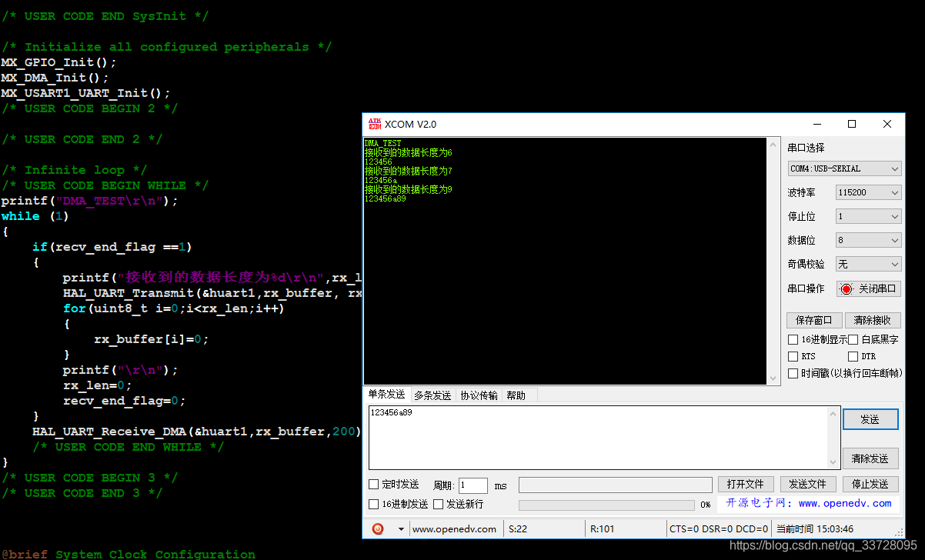The image size is (925, 560).
Task: Click DMA_TEST line in receive window
Action: [x=383, y=143]
